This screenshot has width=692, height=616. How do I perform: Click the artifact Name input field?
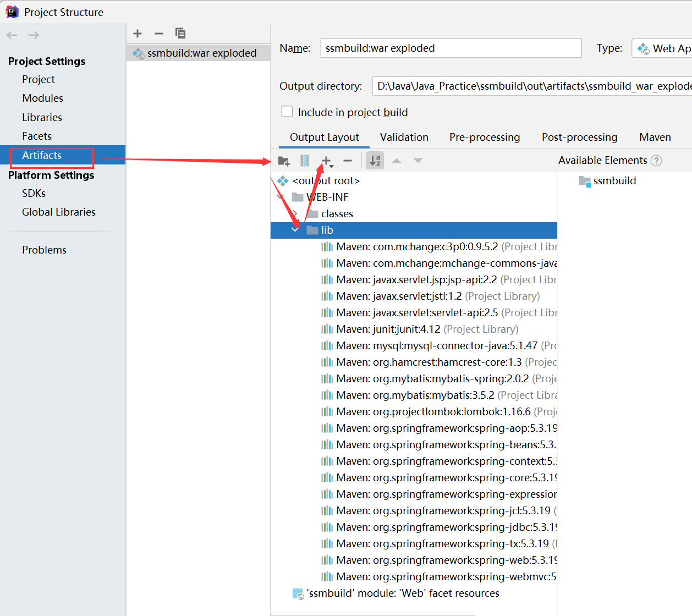(x=451, y=48)
